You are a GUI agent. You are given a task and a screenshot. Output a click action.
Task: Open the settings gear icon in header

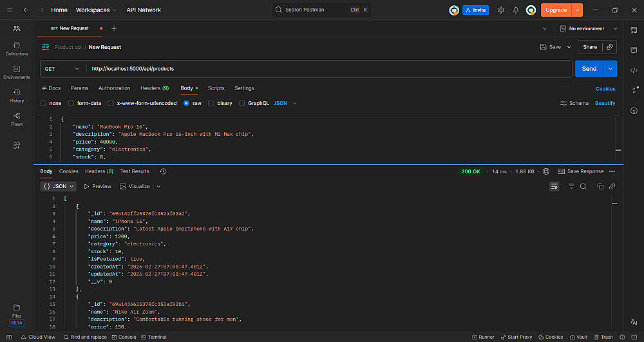[500, 10]
